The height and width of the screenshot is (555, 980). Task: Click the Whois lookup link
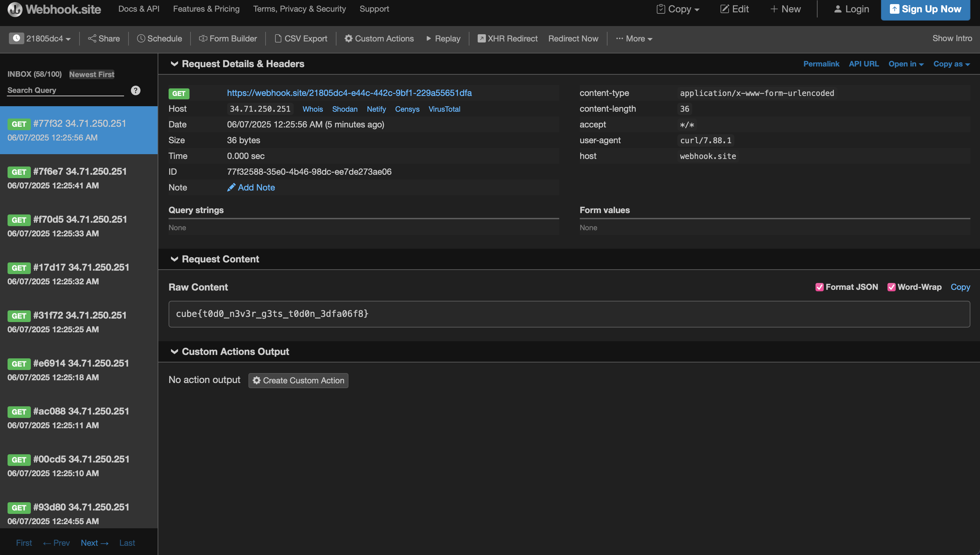(x=313, y=109)
